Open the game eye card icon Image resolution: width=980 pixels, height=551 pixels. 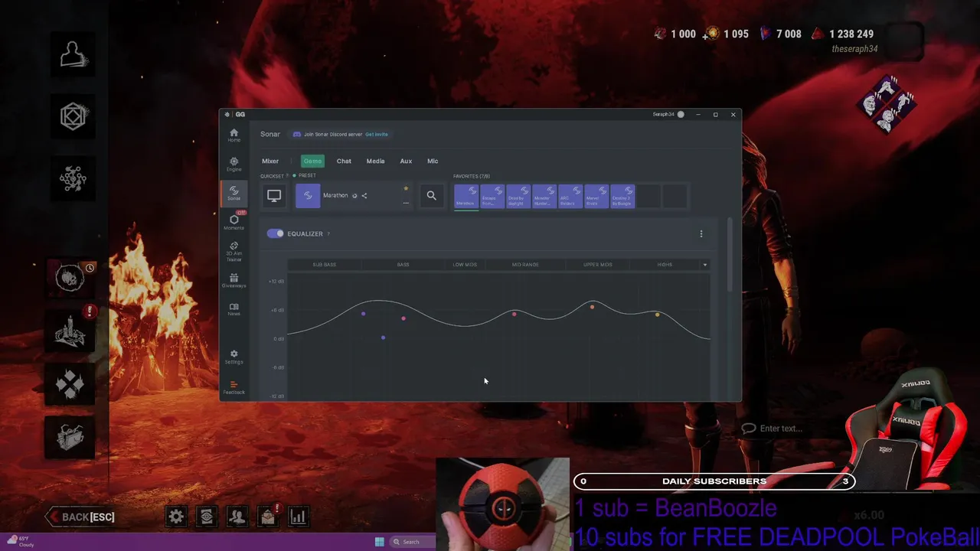(x=207, y=517)
